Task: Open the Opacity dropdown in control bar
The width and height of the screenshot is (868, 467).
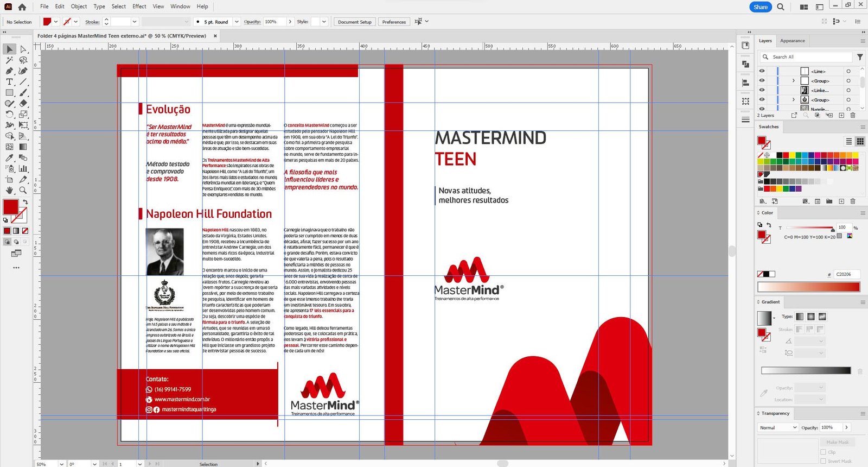Action: 290,22
